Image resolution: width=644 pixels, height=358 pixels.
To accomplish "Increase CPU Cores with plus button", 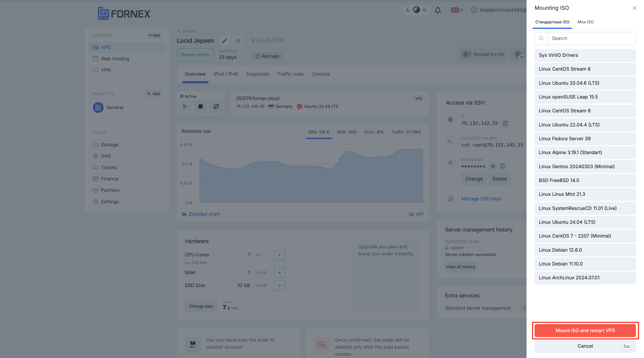I will tap(279, 255).
